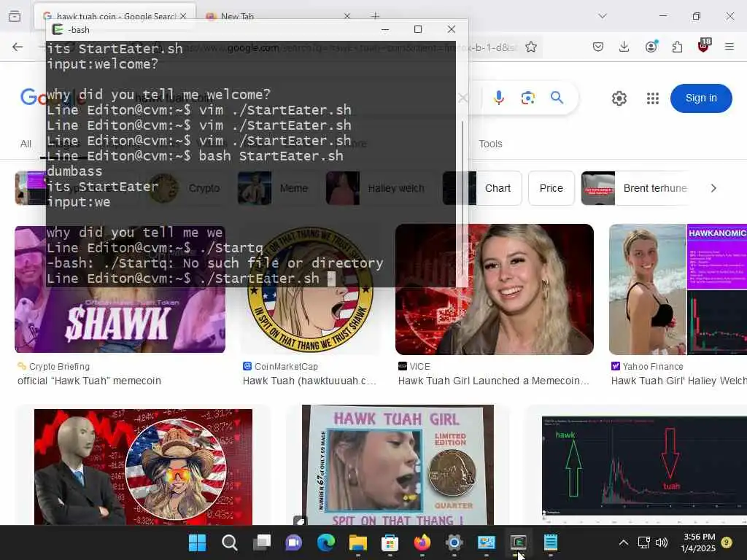
Task: Open the Yahoo Finance Haliey Welch image thumbnail
Action: (678, 289)
